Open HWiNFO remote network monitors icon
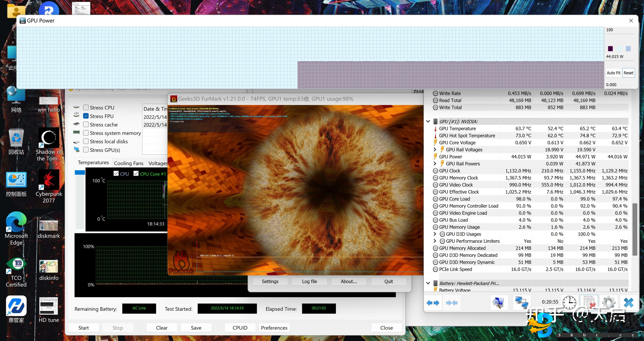644x341 pixels. pos(522,303)
